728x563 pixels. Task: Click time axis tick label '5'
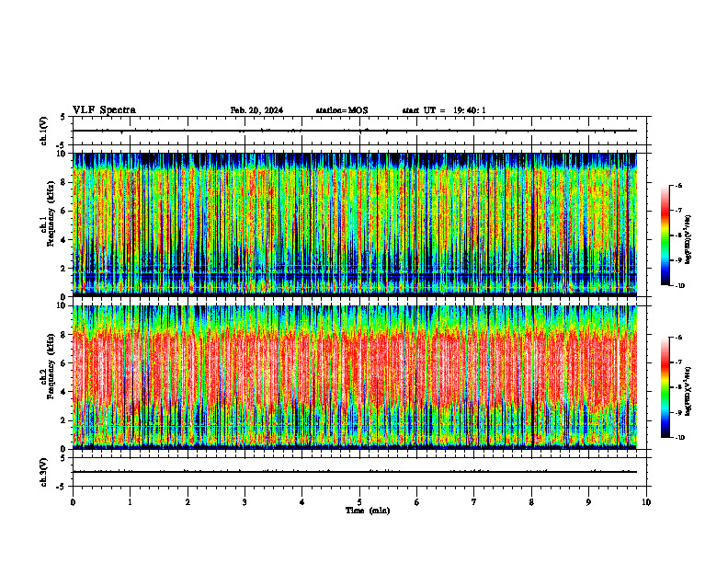[x=359, y=502]
